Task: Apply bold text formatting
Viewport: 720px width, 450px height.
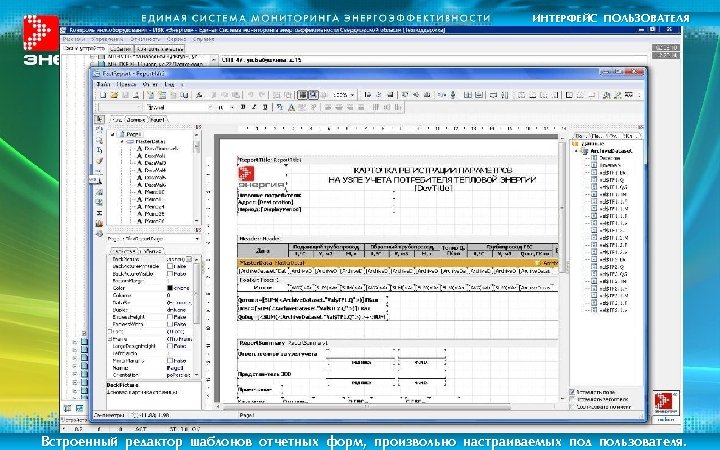Action: pos(243,107)
